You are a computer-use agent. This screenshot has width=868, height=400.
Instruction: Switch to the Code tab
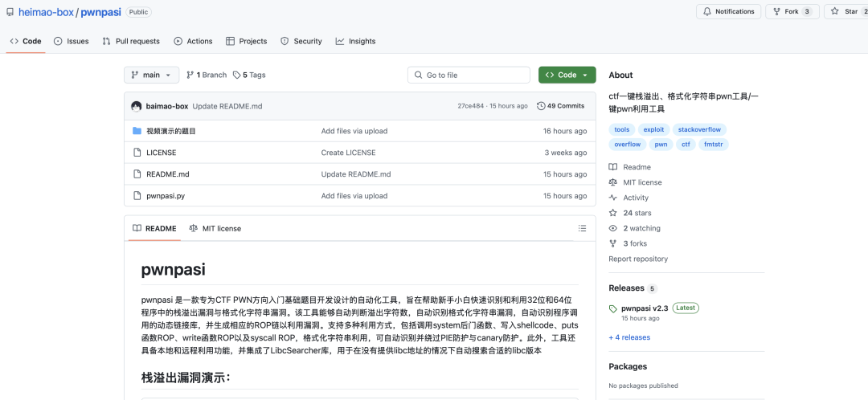click(26, 41)
